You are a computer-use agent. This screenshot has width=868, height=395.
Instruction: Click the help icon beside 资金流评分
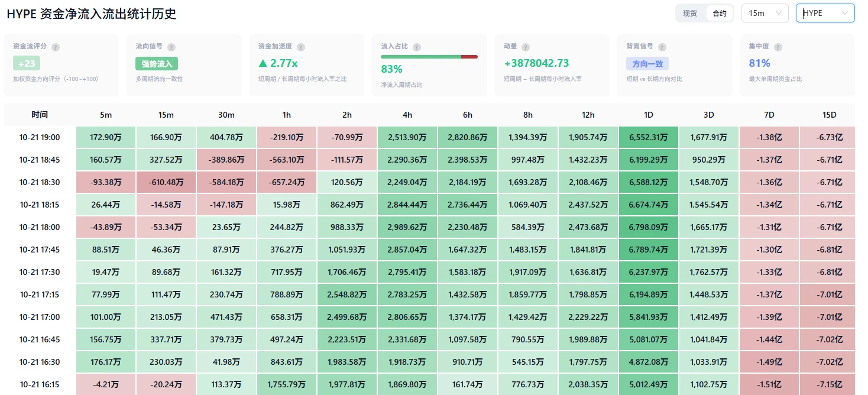56,47
